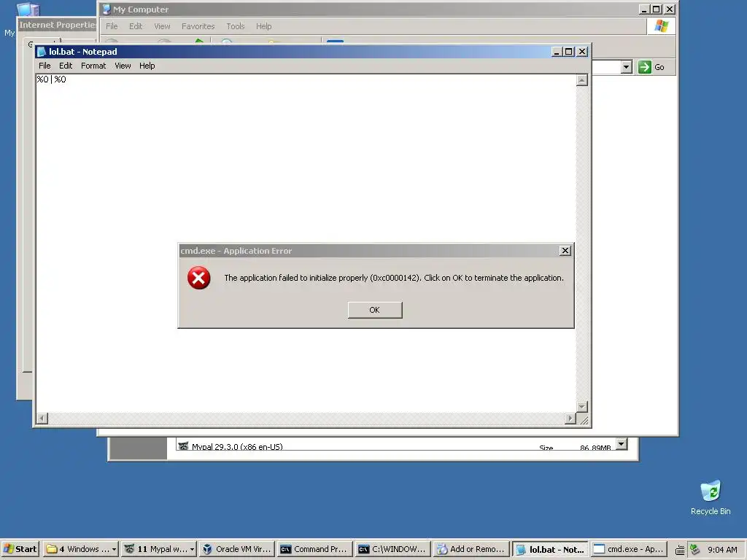Open Help menu in My Computer window

[264, 26]
